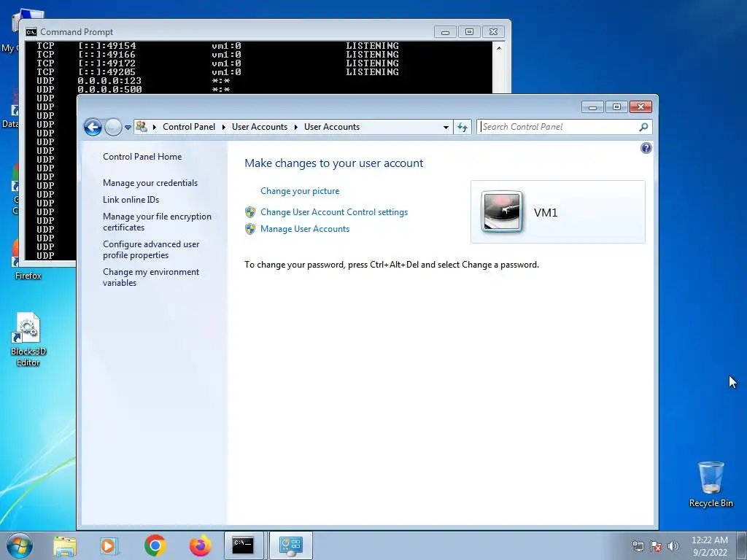This screenshot has height=560, width=747.
Task: Click the User Accounts icon in address bar
Action: click(x=142, y=127)
